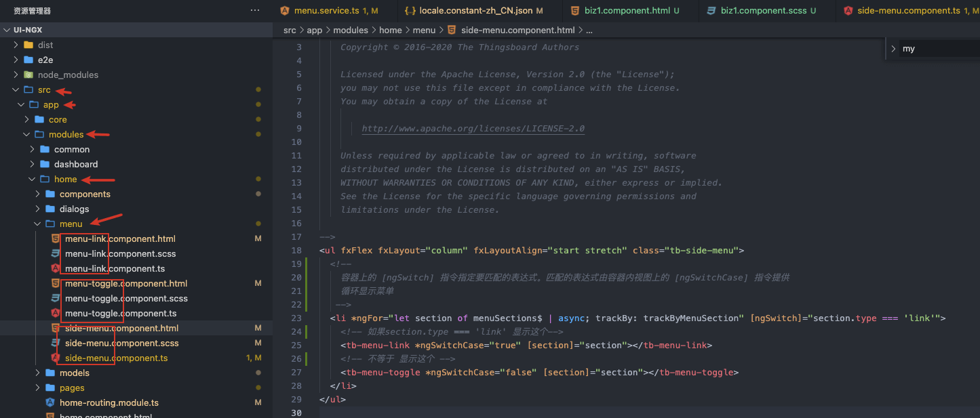Click CSS icon on biz1.component.scss tab
The image size is (980, 418).
pos(711,10)
